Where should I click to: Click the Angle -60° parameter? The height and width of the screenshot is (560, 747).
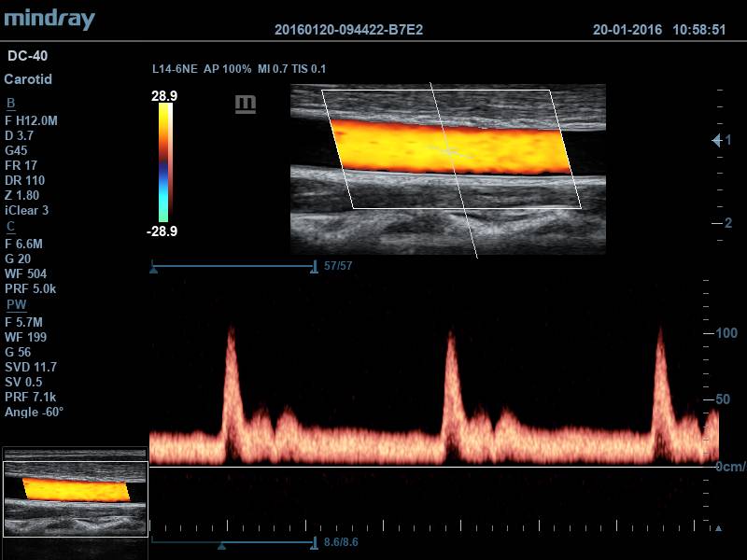[x=34, y=412]
